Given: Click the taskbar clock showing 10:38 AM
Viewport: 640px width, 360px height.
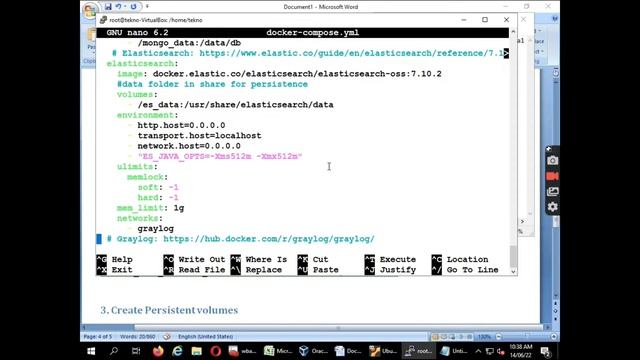Looking at the screenshot, I should 521,351.
